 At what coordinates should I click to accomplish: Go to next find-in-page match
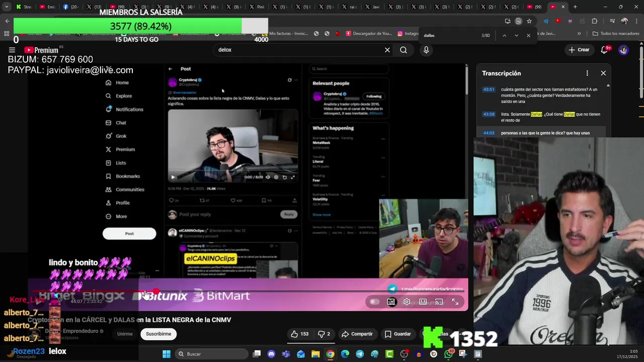(x=516, y=35)
